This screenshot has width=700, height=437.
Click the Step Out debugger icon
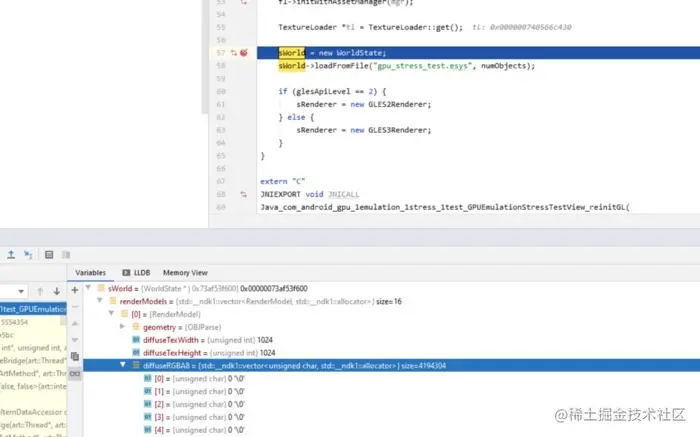click(x=11, y=254)
